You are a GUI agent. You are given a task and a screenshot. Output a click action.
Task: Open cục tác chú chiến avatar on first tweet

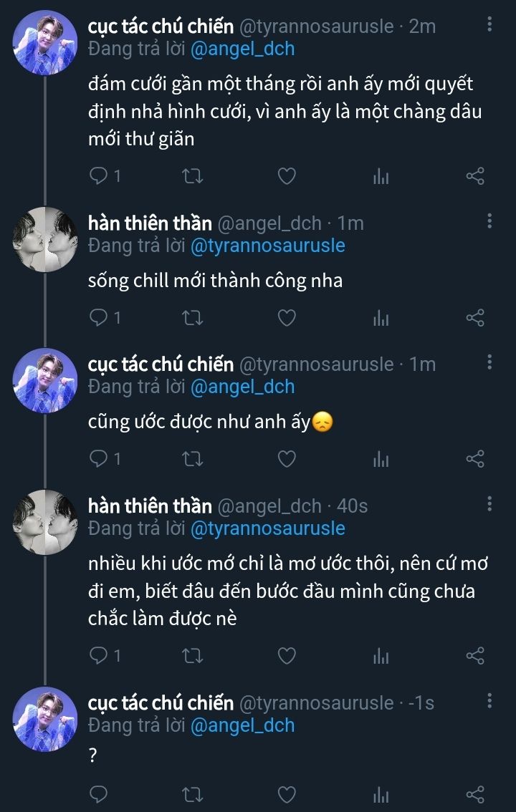(x=45, y=42)
